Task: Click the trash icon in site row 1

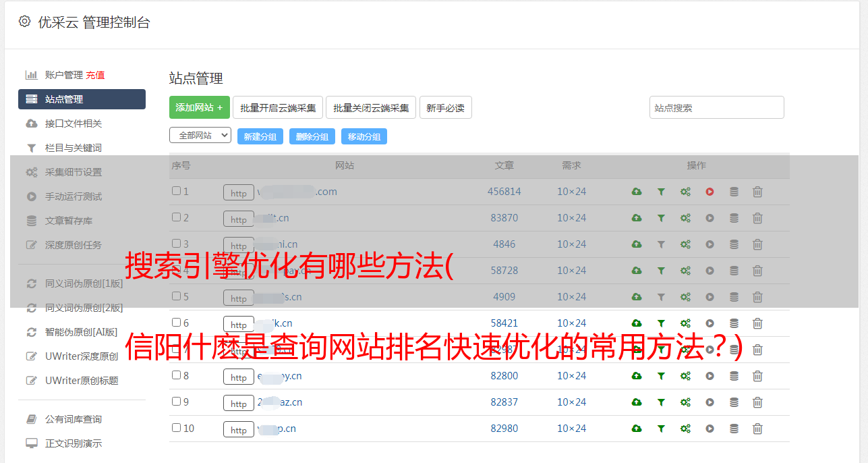Action: pos(757,192)
